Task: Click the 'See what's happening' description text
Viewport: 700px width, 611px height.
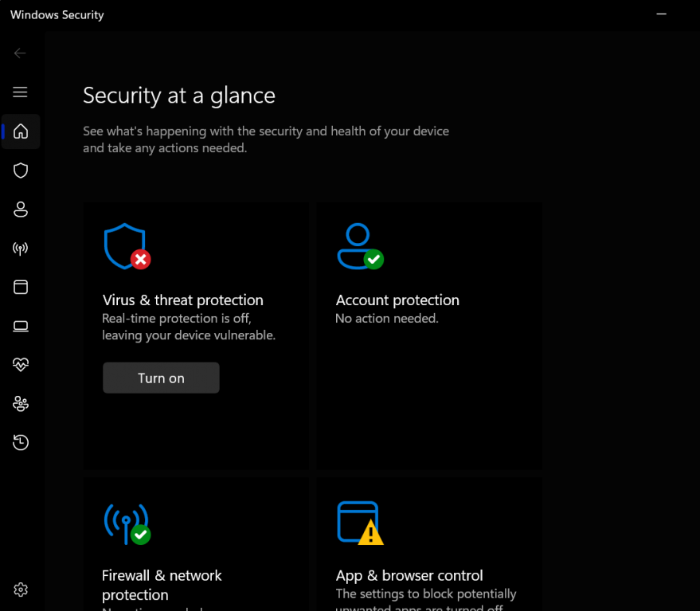Action: (x=266, y=139)
